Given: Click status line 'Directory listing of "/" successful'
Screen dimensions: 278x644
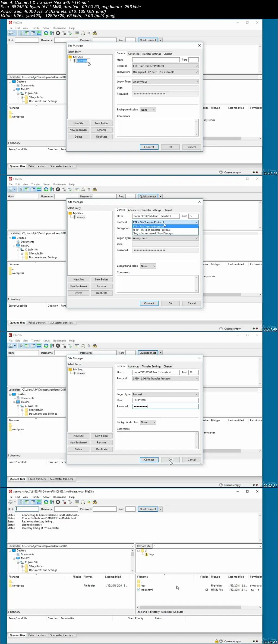Looking at the screenshot, I should point(40,528).
